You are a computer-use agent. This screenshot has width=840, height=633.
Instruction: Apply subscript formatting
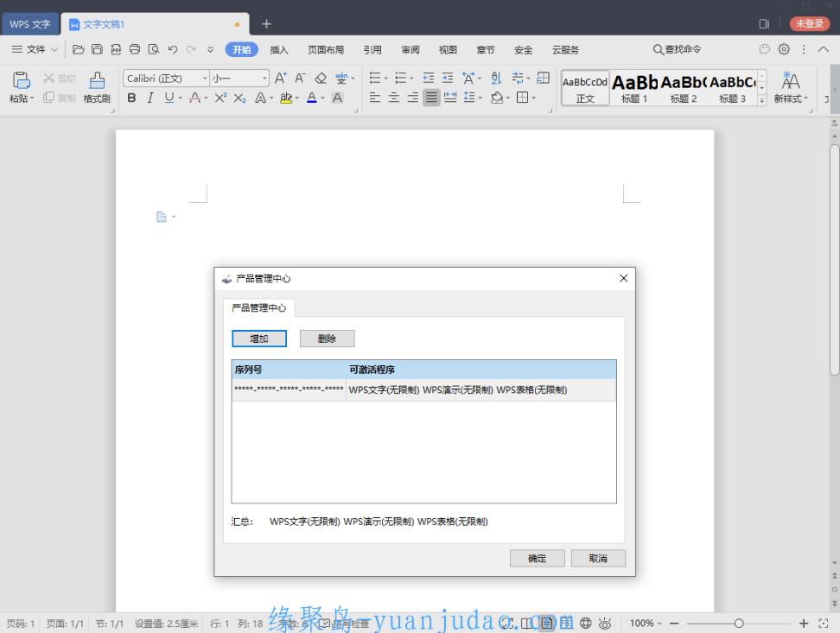pyautogui.click(x=239, y=98)
